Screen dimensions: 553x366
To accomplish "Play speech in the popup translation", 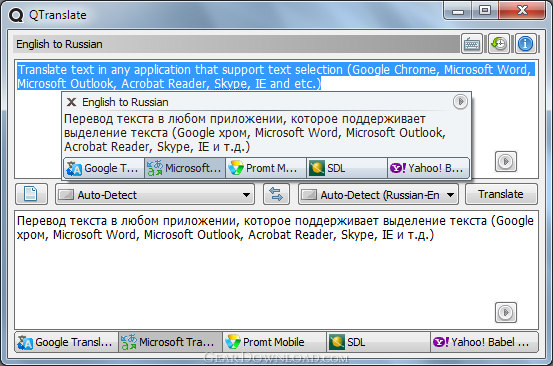I will [460, 102].
